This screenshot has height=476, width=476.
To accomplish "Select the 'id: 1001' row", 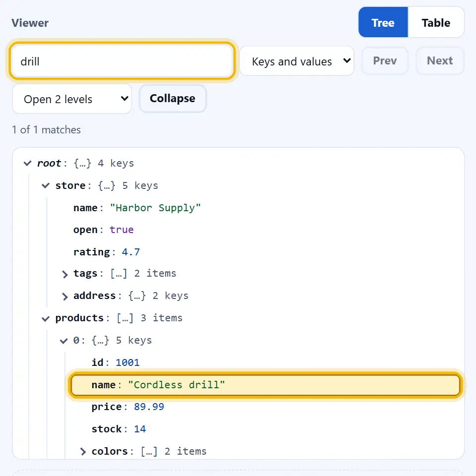I will (x=116, y=362).
